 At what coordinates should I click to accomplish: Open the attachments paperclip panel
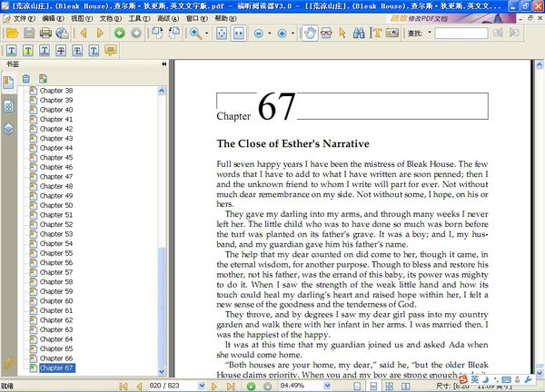(x=9, y=363)
